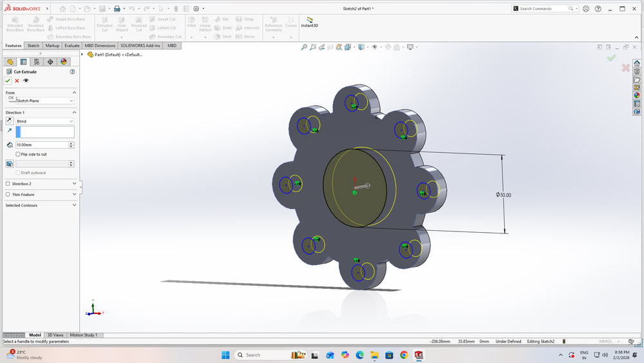This screenshot has height=363, width=644.
Task: Expand the Selected Contours section chevron
Action: [74, 205]
